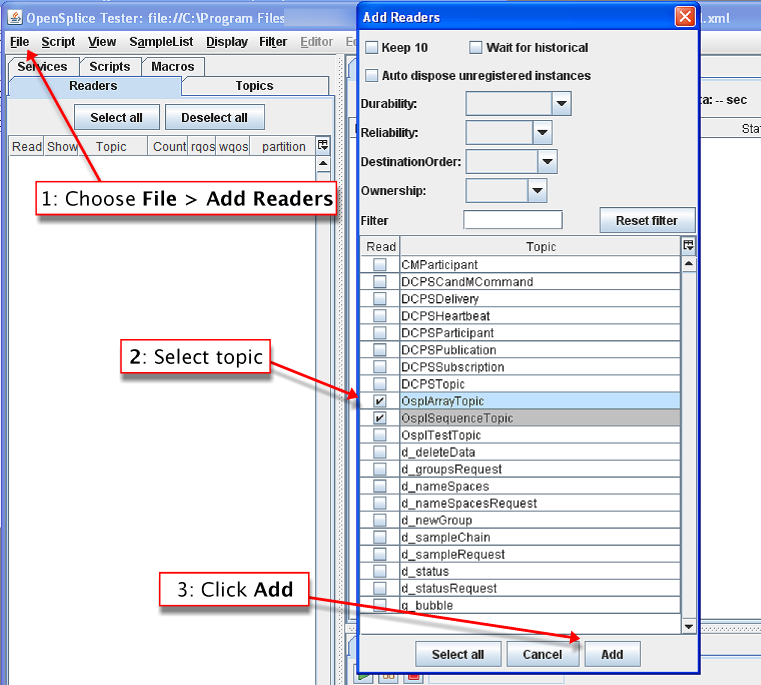
Task: Click Select all in Add Readers dialog
Action: [x=458, y=654]
